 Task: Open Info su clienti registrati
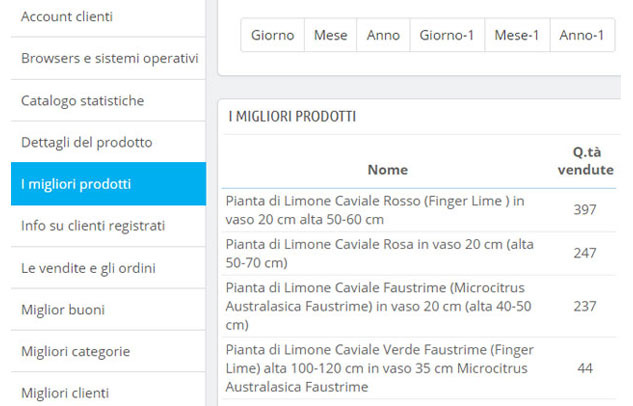click(108, 226)
